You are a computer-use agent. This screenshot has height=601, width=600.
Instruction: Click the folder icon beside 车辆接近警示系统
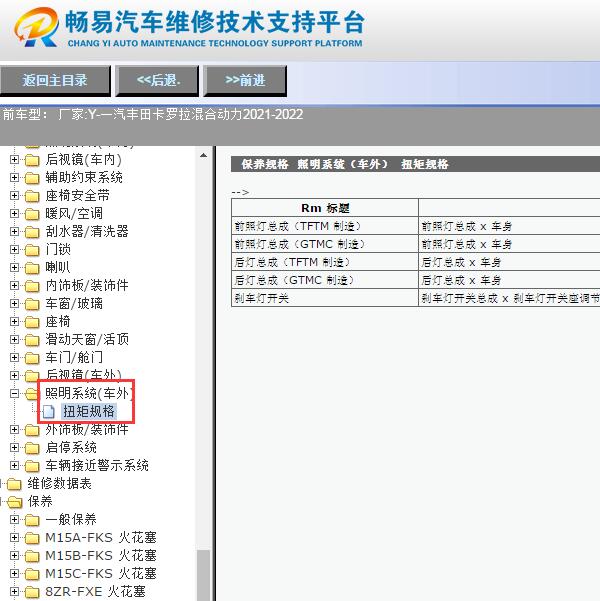[x=32, y=466]
